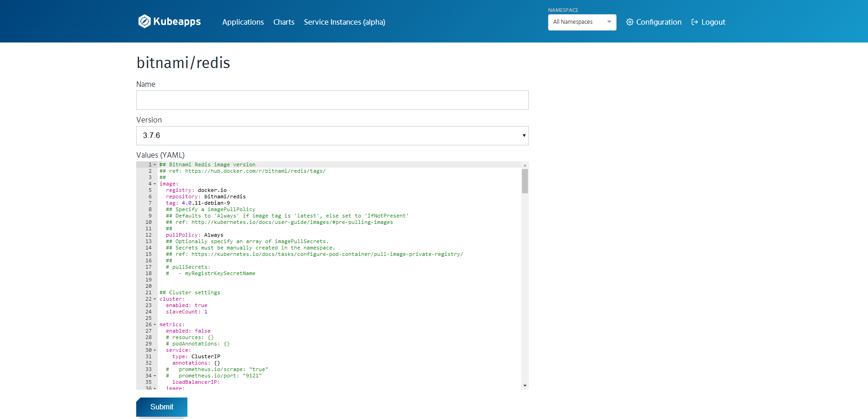Image resolution: width=868 pixels, height=419 pixels.
Task: Click 'true' on the cluster enabled line
Action: click(201, 305)
